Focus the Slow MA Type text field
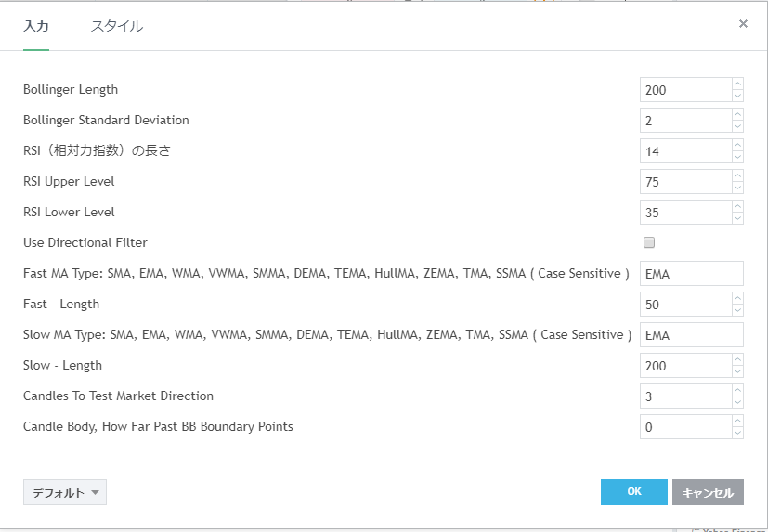Viewport: 768px width, 532px height. click(692, 334)
